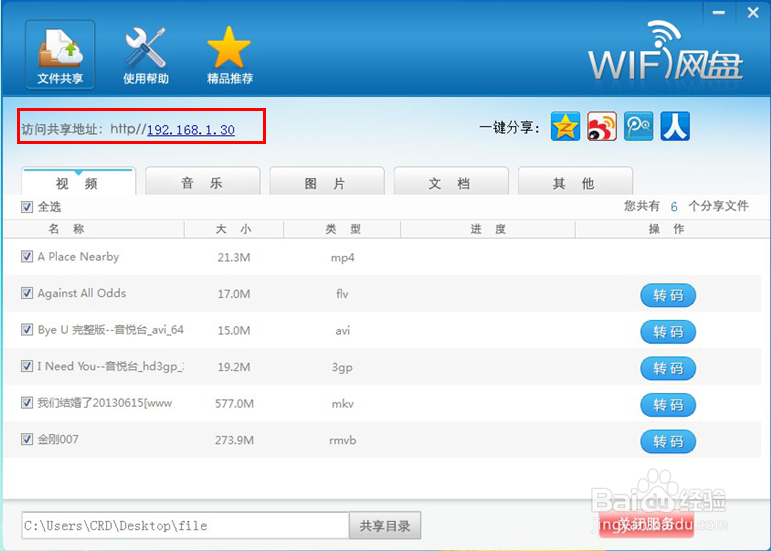Switch to the 文档 tab

451,182
